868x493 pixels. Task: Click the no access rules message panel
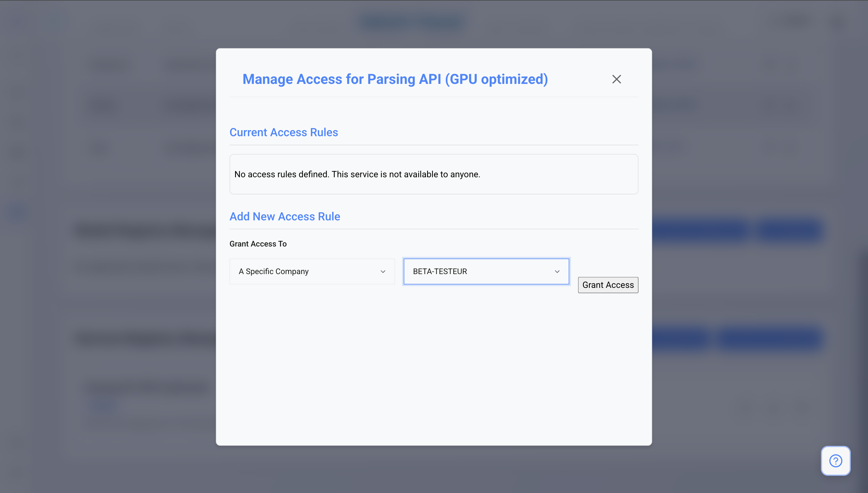pyautogui.click(x=433, y=174)
